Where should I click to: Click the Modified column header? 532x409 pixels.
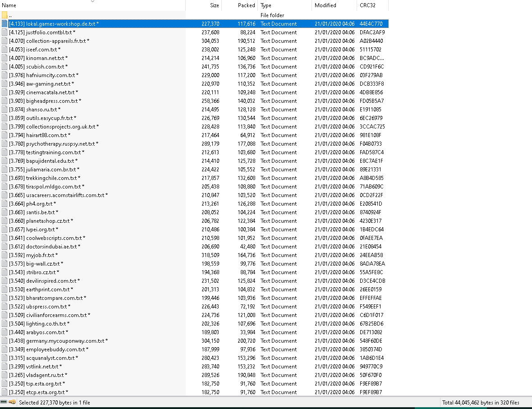pos(325,5)
